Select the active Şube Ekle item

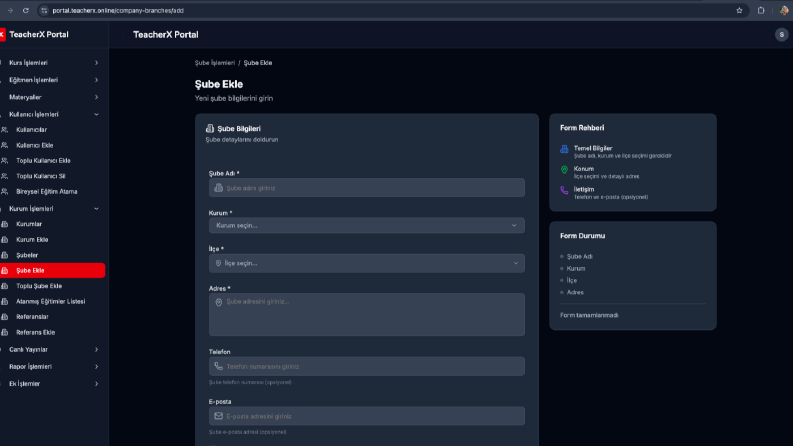pyautogui.click(x=53, y=271)
